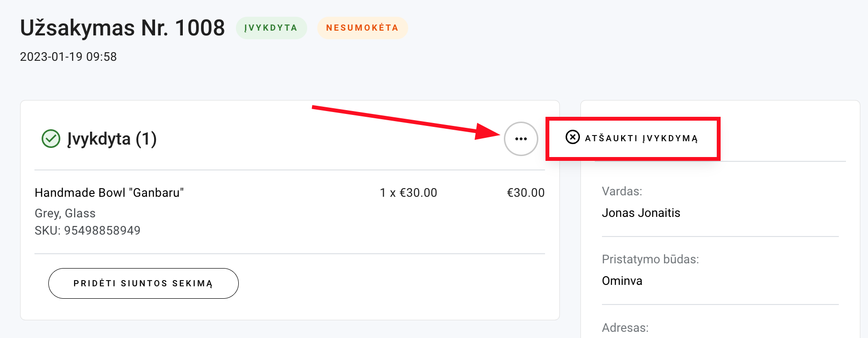
Task: Click the "Ominva" delivery method value
Action: (x=622, y=281)
